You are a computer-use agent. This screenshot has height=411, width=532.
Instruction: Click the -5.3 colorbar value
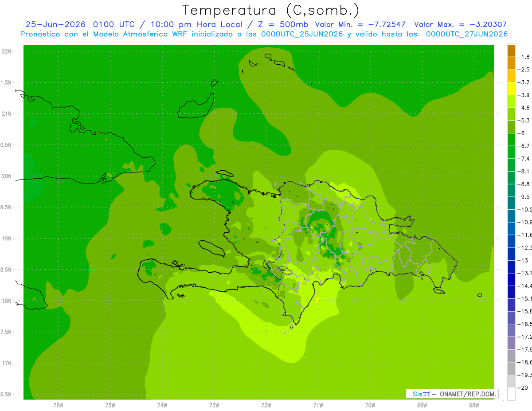(524, 121)
